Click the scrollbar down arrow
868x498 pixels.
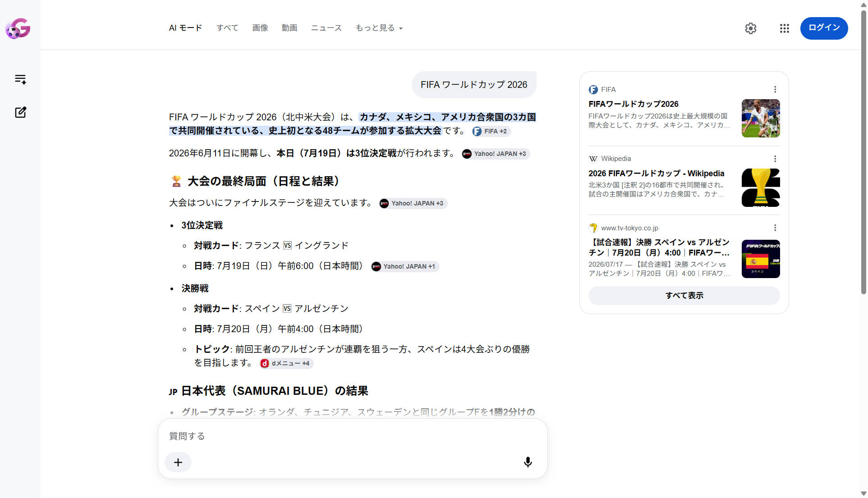[x=863, y=493]
